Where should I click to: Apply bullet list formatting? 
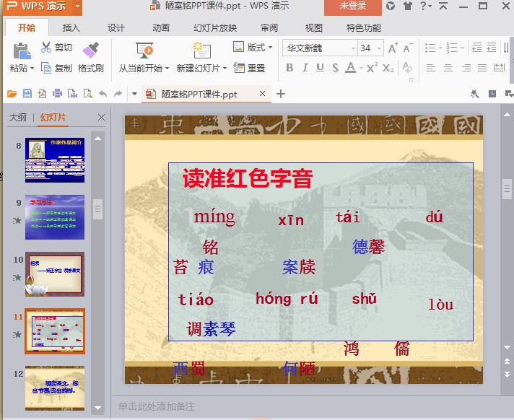430,48
